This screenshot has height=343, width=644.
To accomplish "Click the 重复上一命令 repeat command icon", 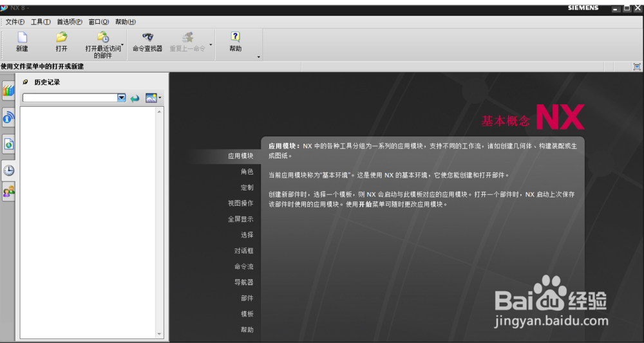I will [187, 37].
